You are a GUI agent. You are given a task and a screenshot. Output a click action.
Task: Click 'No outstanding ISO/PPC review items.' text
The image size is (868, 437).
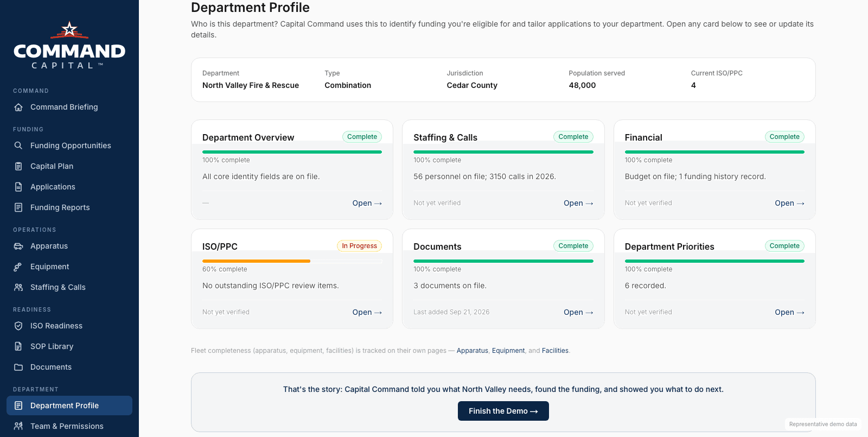[271, 286]
